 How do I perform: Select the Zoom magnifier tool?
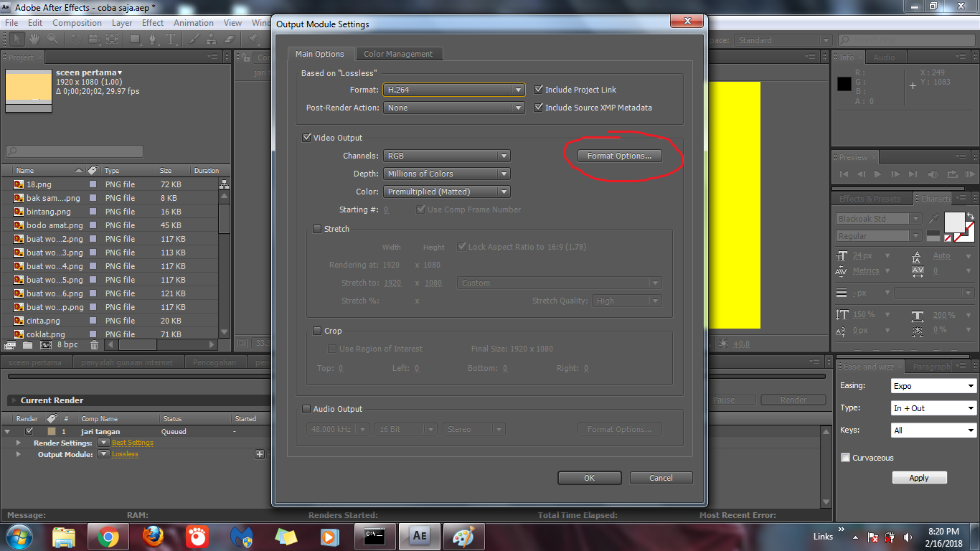pyautogui.click(x=53, y=39)
